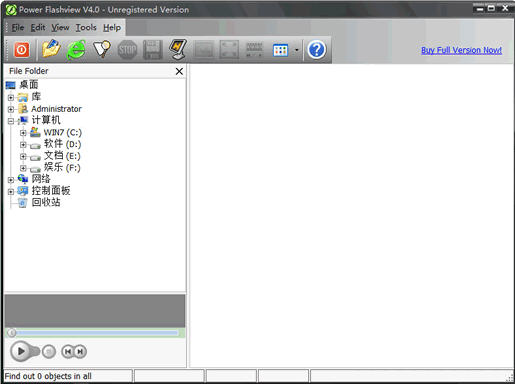This screenshot has height=384, width=515.
Task: Close the File Folder panel
Action: point(179,71)
